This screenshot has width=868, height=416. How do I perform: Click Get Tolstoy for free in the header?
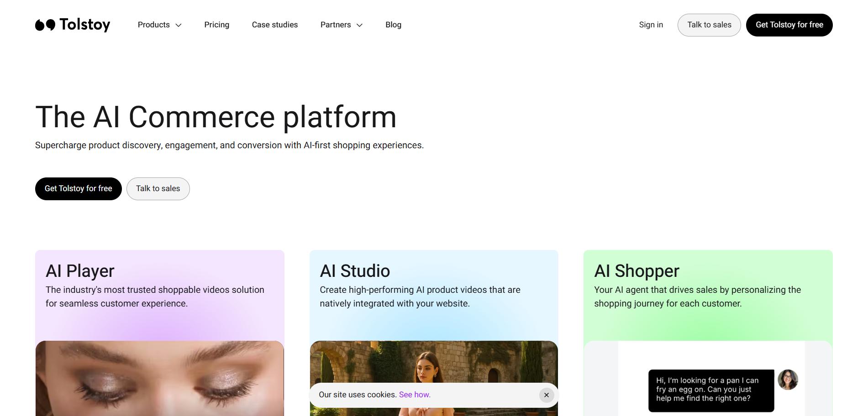pos(789,25)
